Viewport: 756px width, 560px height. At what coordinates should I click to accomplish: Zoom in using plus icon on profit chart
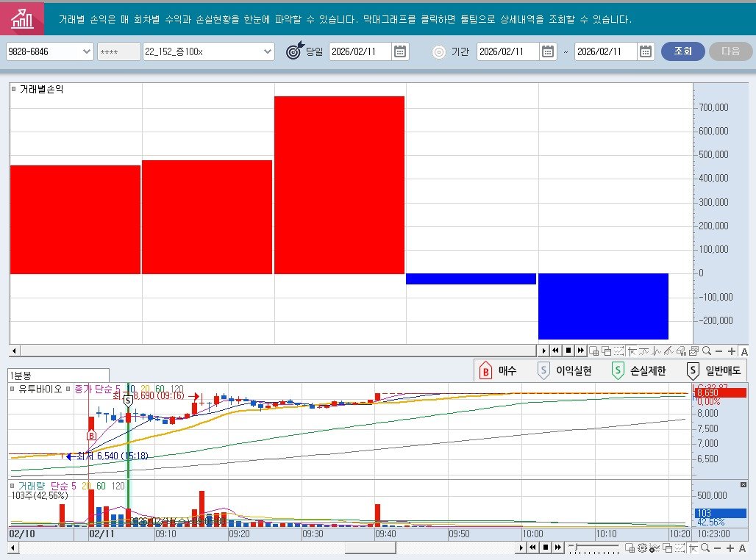pyautogui.click(x=731, y=351)
